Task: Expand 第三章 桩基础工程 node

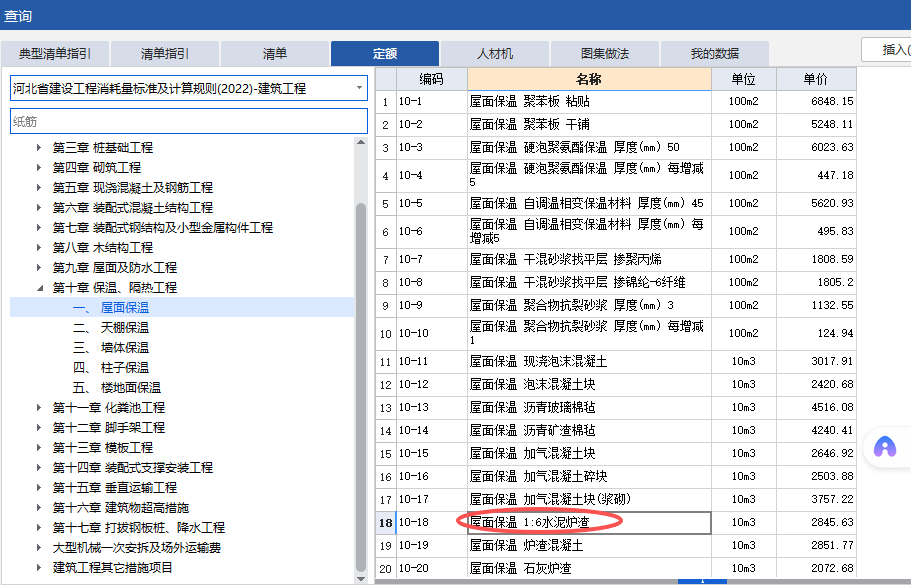Action: (x=39, y=148)
